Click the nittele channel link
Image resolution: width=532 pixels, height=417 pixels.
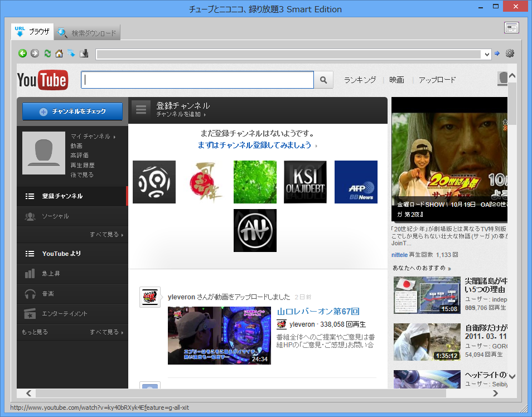pos(399,255)
